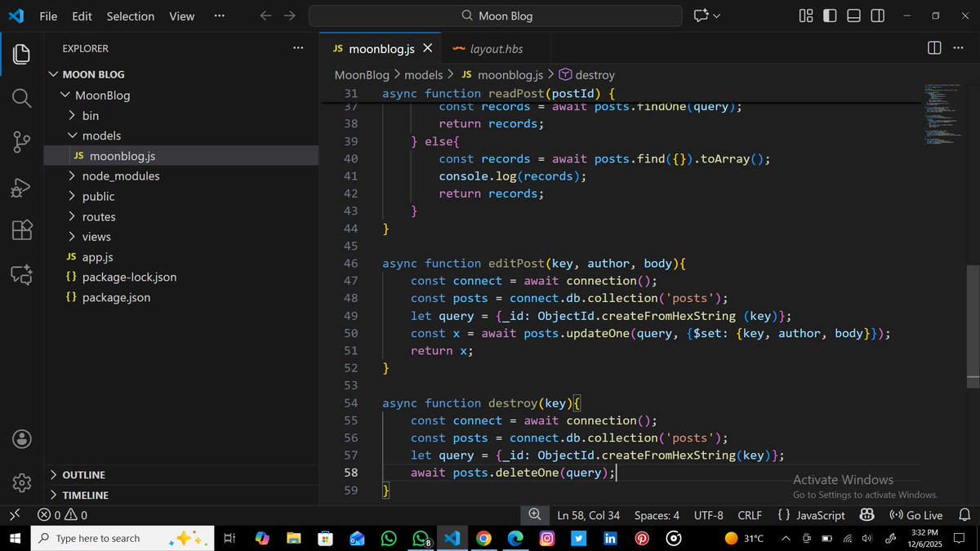Click the code minimap preview

tap(944, 114)
